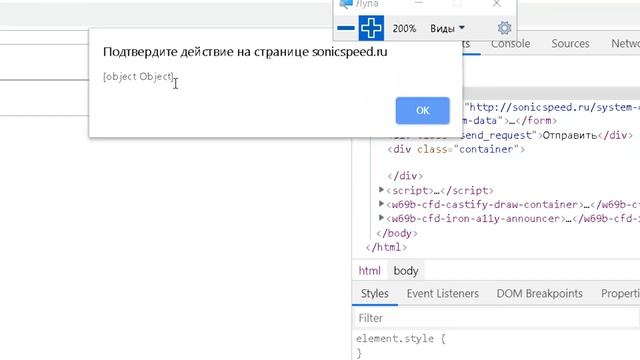Select the closing /html tag line
This screenshot has width=640, height=360.
pos(386,247)
